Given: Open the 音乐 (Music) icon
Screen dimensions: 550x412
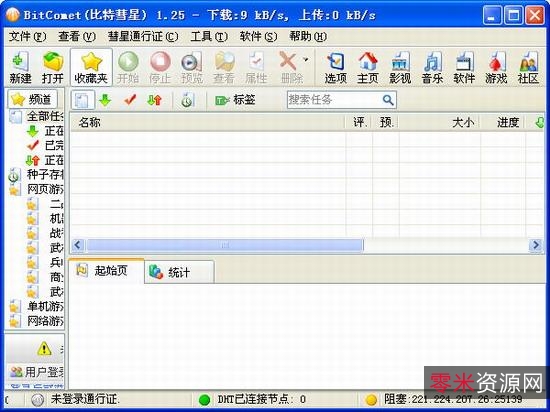Looking at the screenshot, I should pos(432,67).
